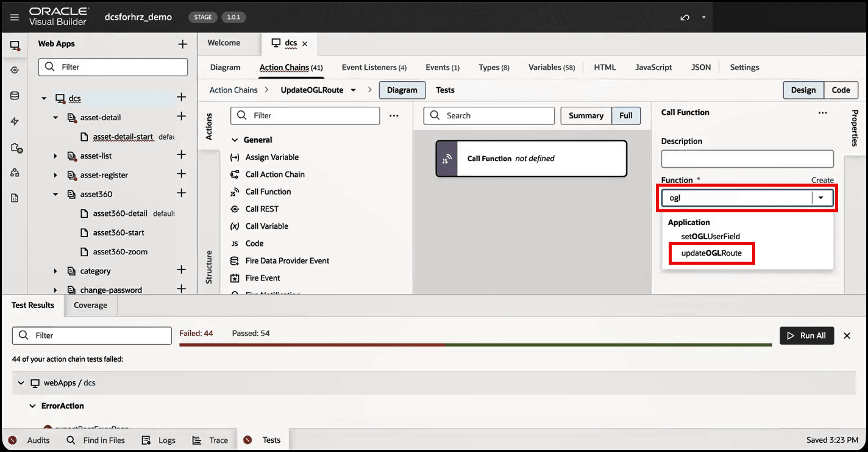Image resolution: width=868 pixels, height=452 pixels.
Task: Click Action Chains breadcrumb link
Action: [x=233, y=90]
